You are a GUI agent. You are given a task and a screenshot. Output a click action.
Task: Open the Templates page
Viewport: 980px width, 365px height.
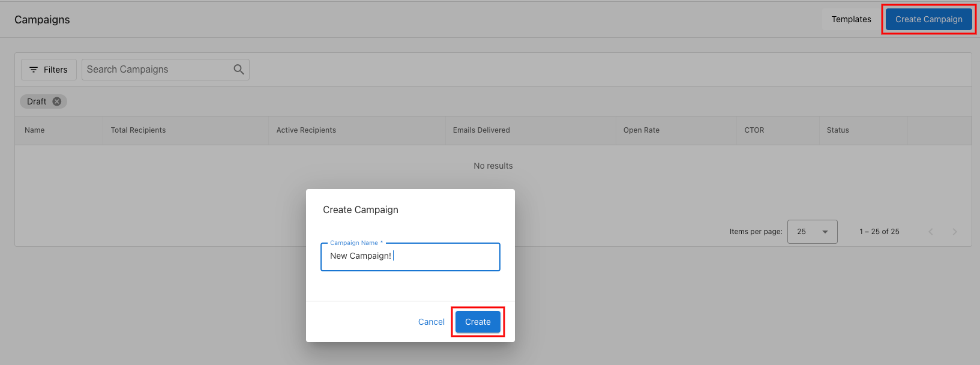[x=851, y=19]
